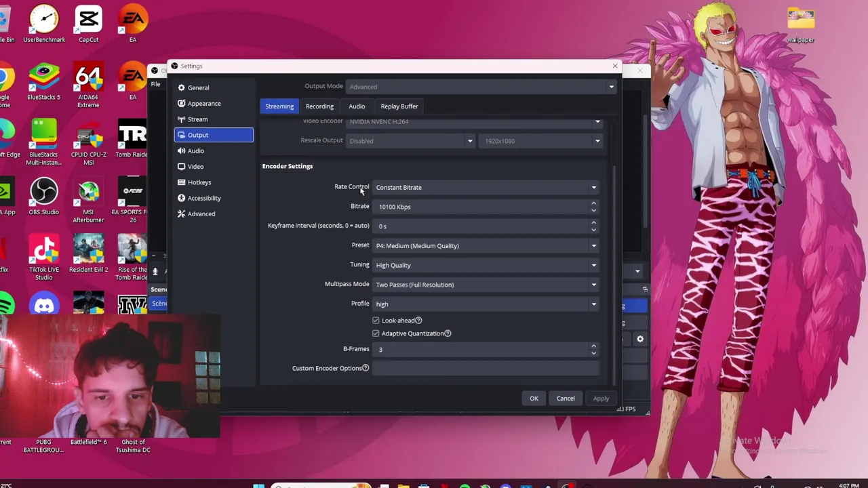Switch to the Recording tab
The height and width of the screenshot is (488, 868).
319,106
